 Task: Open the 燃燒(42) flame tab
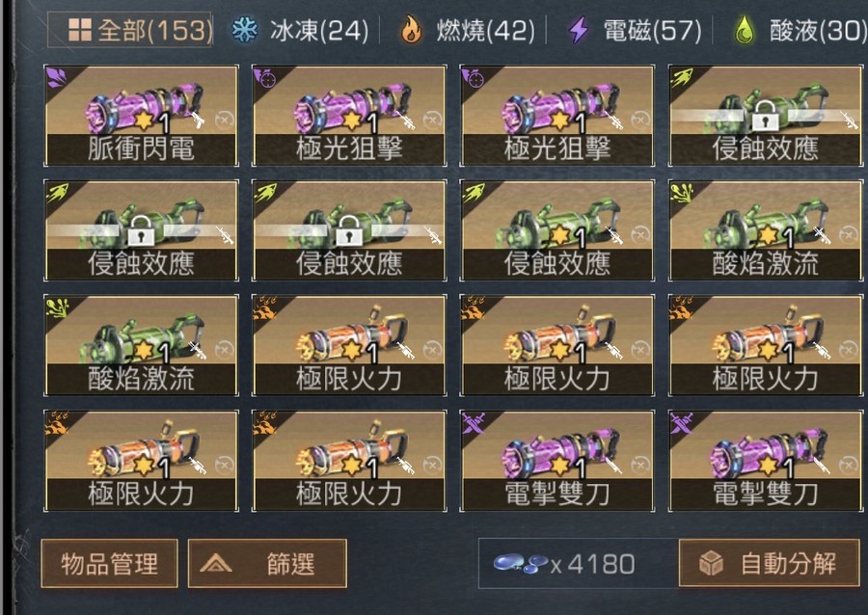coord(468,30)
